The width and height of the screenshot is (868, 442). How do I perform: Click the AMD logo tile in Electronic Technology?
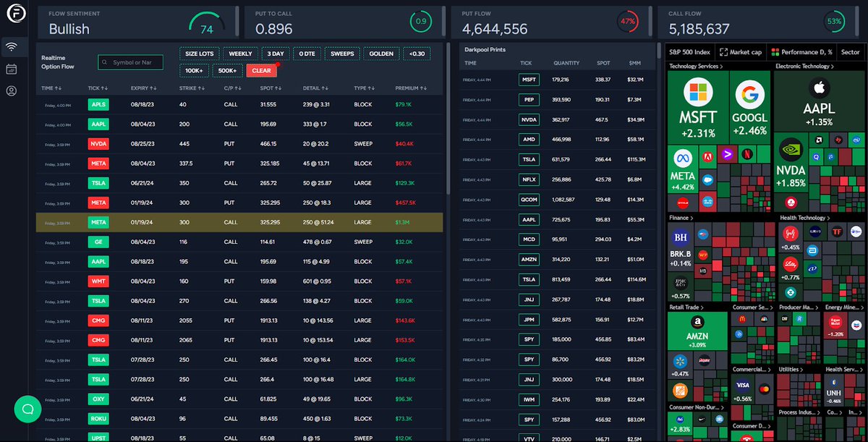tap(820, 140)
